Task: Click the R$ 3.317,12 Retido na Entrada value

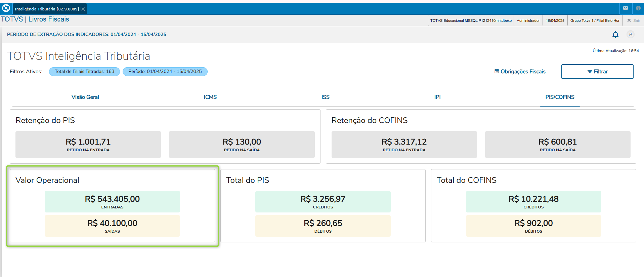Action: click(x=404, y=142)
